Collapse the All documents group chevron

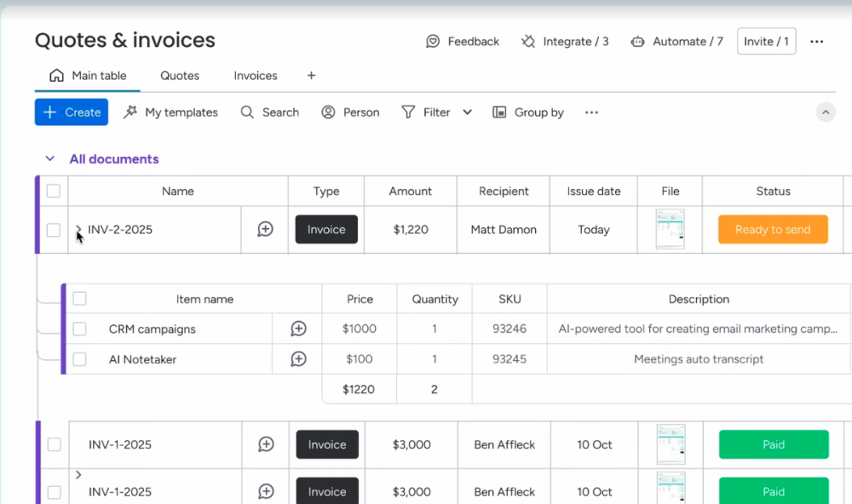point(50,159)
